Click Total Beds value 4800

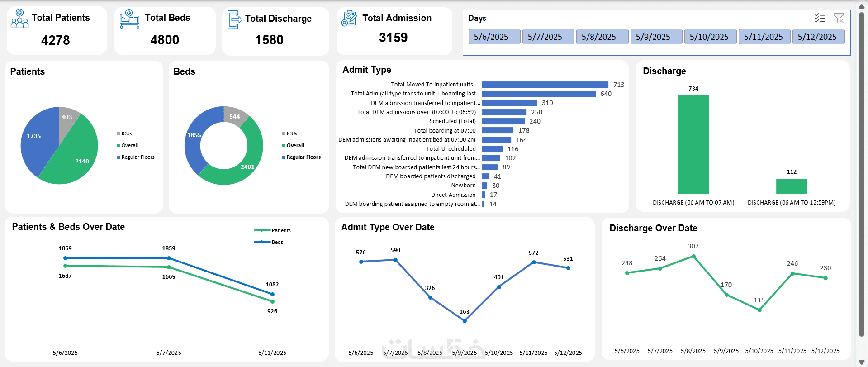[x=165, y=40]
